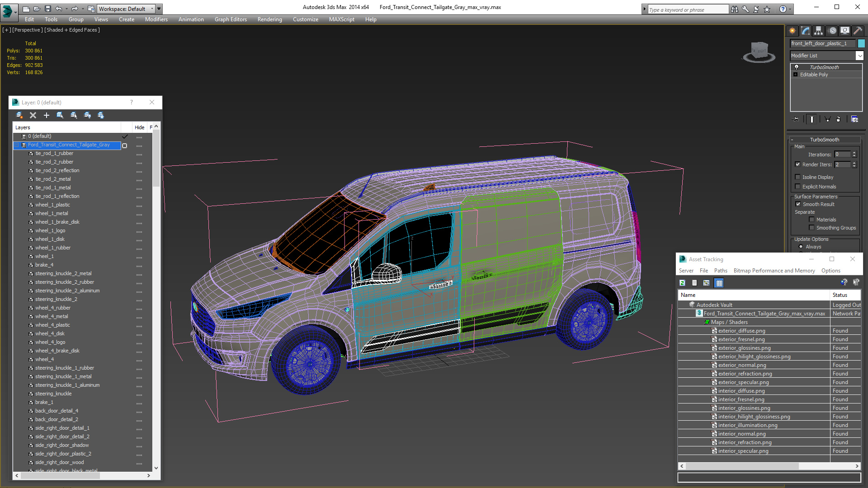
Task: Click the New Scene toolbar icon
Action: 26,9
